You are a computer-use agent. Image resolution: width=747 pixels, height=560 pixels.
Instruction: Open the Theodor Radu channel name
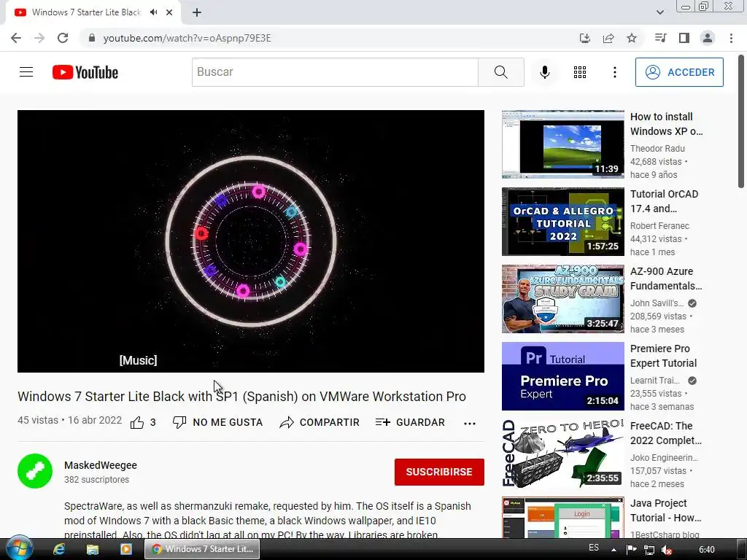pos(657,149)
